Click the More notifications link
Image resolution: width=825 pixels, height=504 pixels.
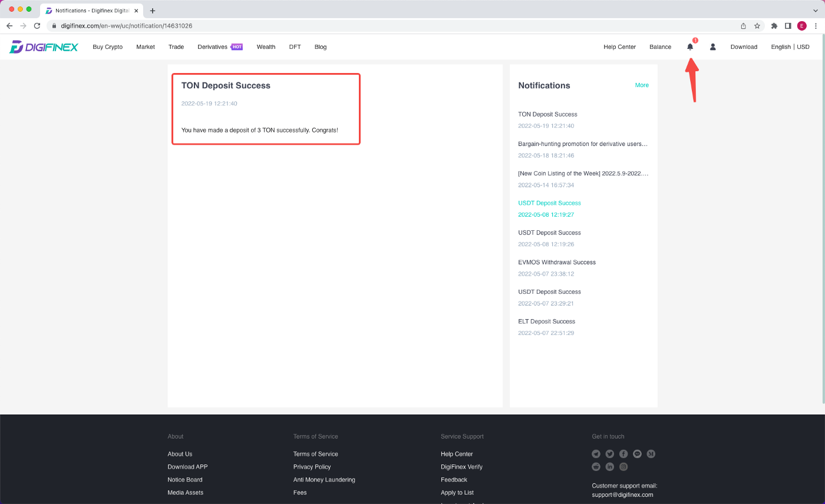pos(642,85)
